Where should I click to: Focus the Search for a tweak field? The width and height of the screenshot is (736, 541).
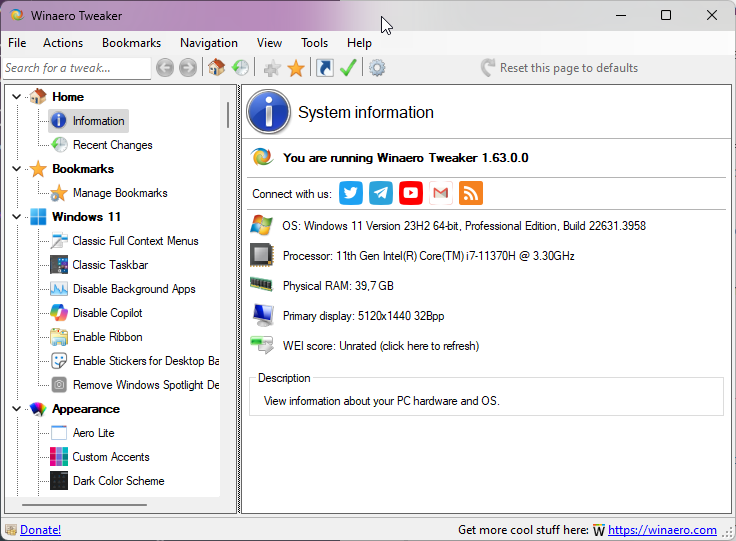click(77, 68)
